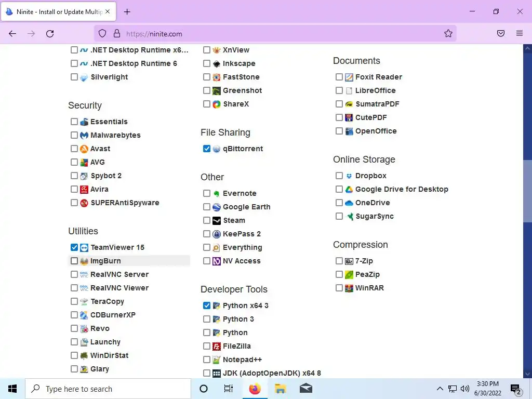This screenshot has width=532, height=399.
Task: Click the Evernote elephant icon
Action: point(217,194)
